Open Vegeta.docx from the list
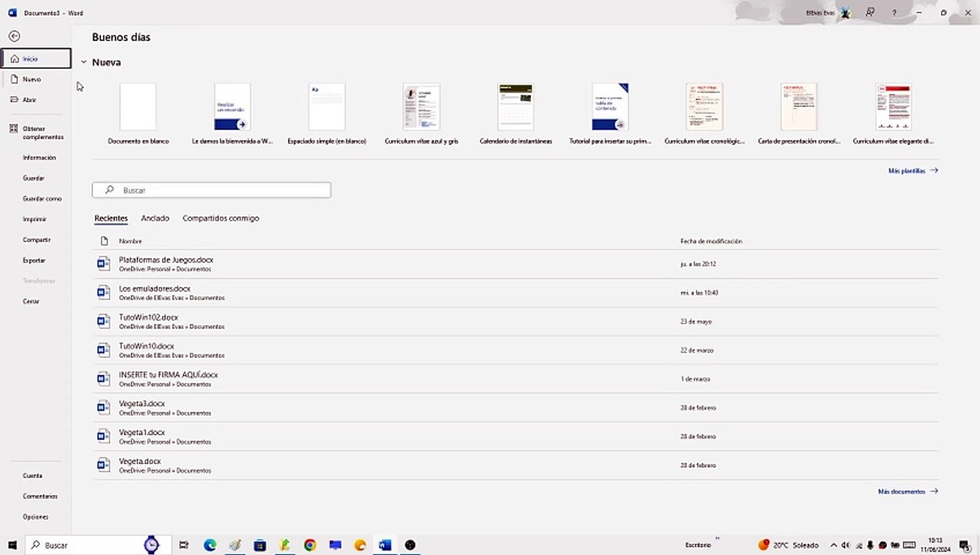 (516, 466)
